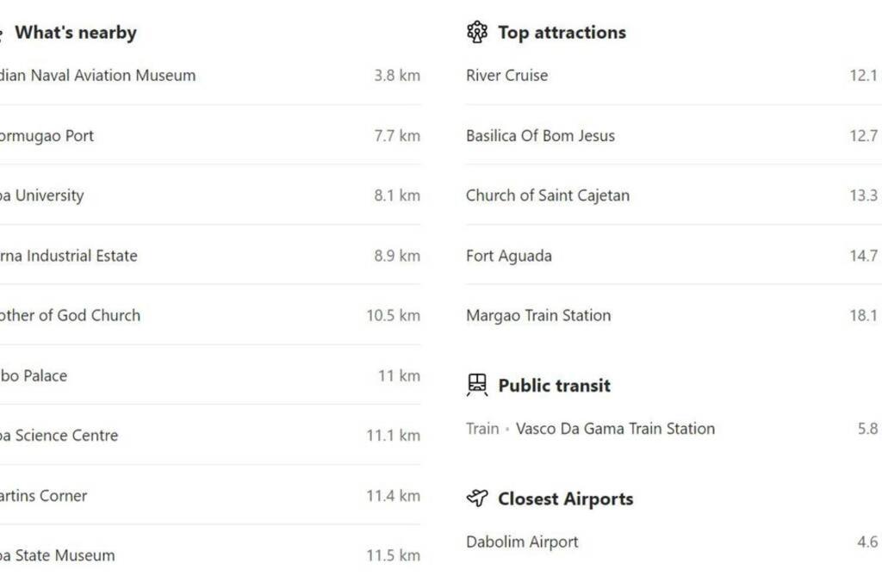882x588 pixels.
Task: Click the Closest Airports airplane icon
Action: pyautogui.click(x=477, y=498)
